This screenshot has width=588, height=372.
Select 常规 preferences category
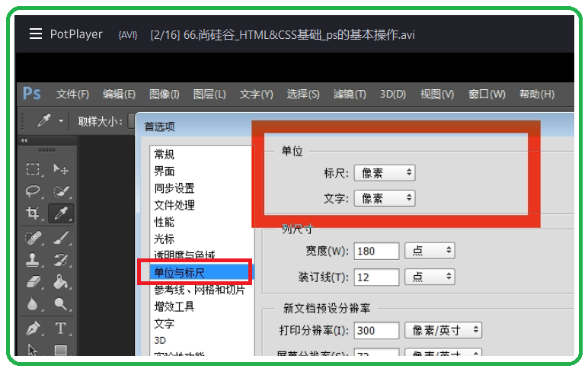165,154
